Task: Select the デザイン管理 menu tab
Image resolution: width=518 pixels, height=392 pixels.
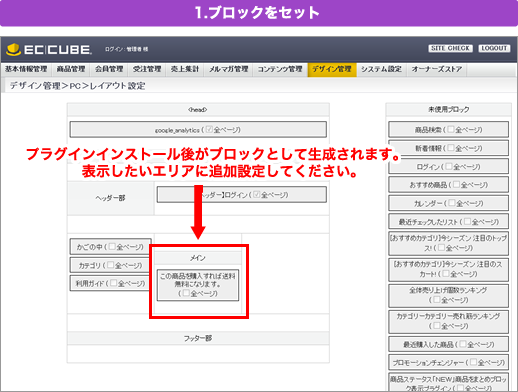Action: 332,69
